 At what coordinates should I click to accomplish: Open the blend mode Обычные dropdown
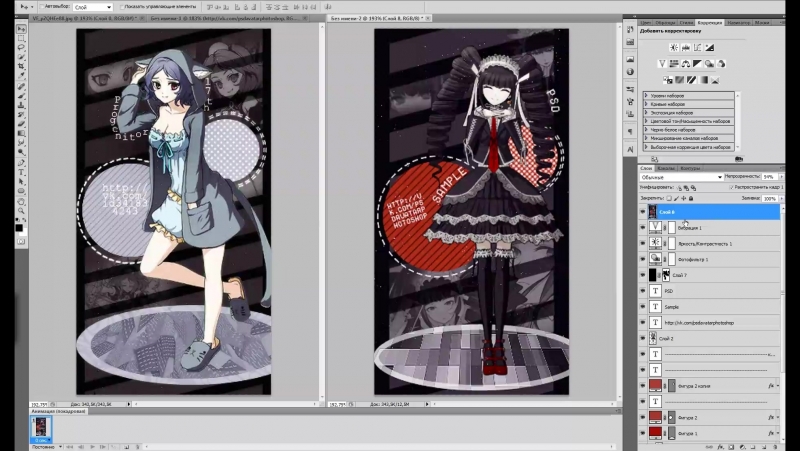pyautogui.click(x=680, y=177)
